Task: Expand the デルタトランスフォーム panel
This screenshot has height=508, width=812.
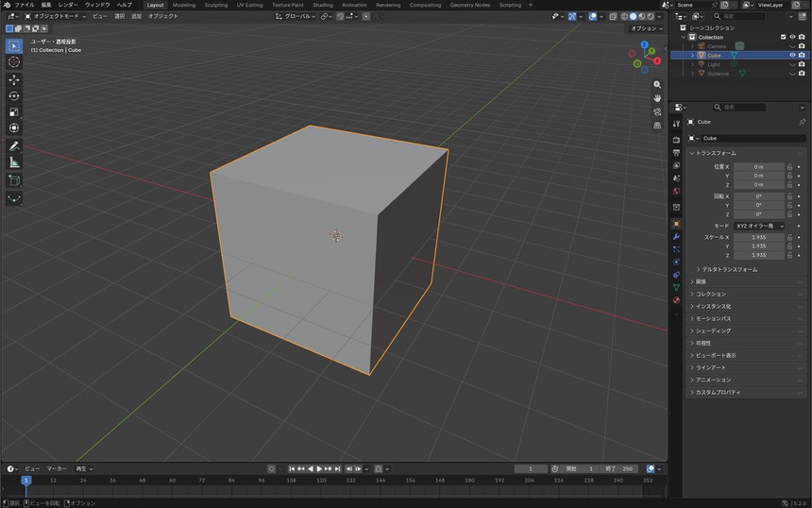Action: (x=727, y=269)
